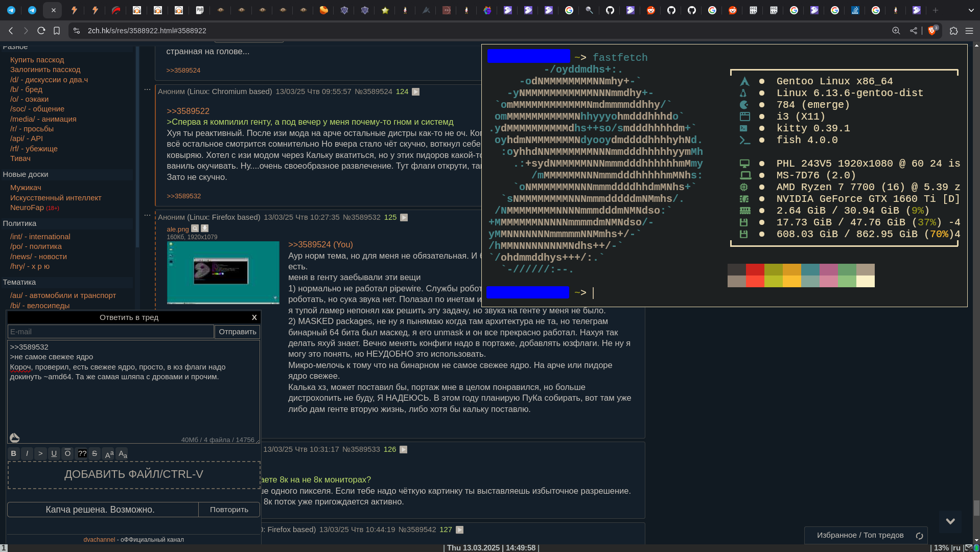Viewport: 980px width, 552px height.
Task: Open the ale.png file name link
Action: [178, 229]
